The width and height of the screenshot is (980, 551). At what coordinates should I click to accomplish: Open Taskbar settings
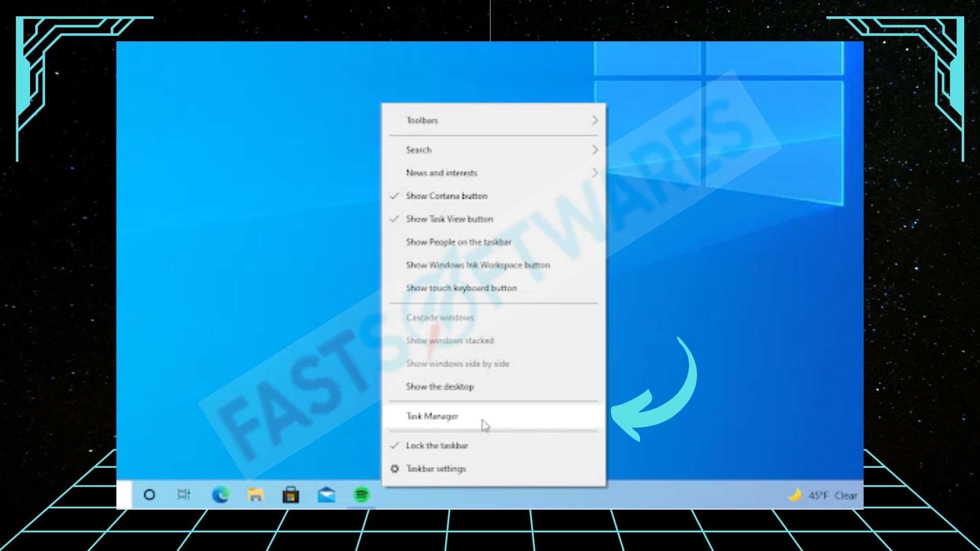tap(494, 468)
